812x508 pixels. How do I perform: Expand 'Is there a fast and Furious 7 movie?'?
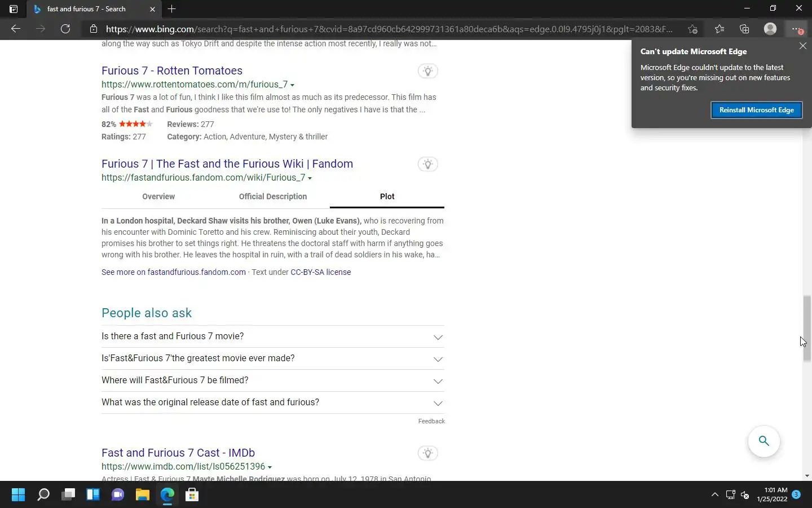[273, 336]
